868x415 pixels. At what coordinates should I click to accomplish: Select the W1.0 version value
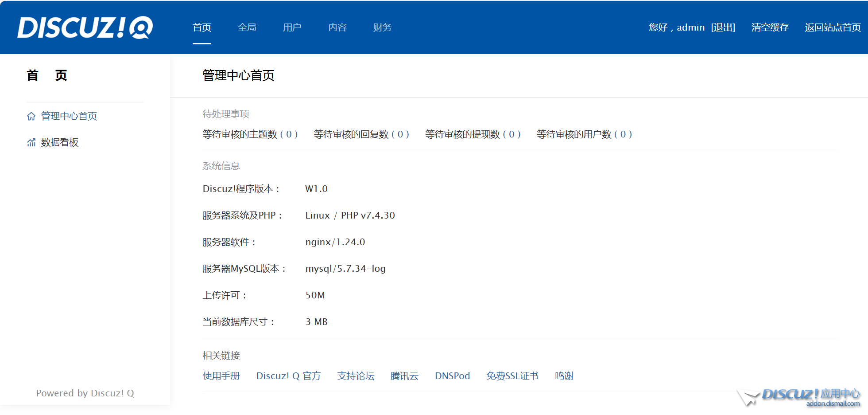click(317, 189)
